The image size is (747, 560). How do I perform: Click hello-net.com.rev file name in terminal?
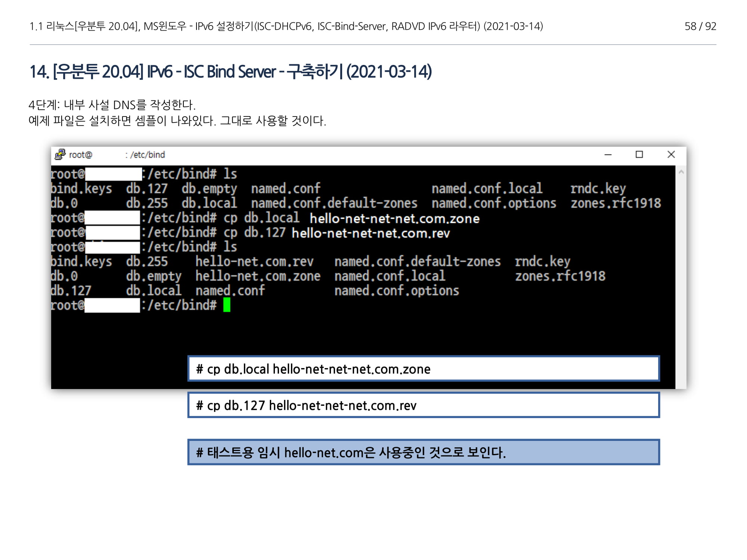pos(254,262)
